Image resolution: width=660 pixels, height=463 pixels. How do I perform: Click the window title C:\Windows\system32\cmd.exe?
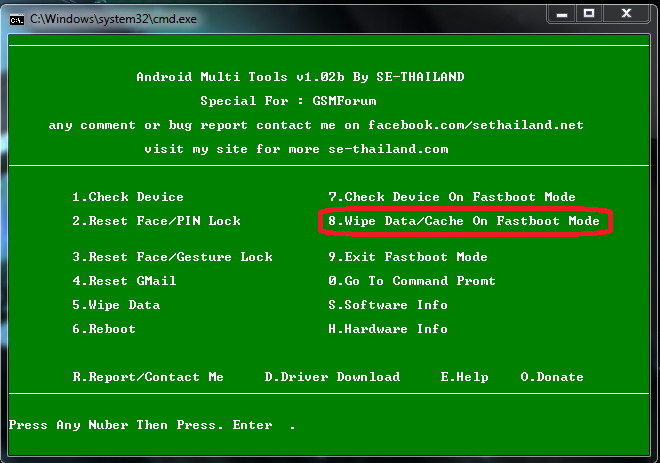[x=113, y=19]
